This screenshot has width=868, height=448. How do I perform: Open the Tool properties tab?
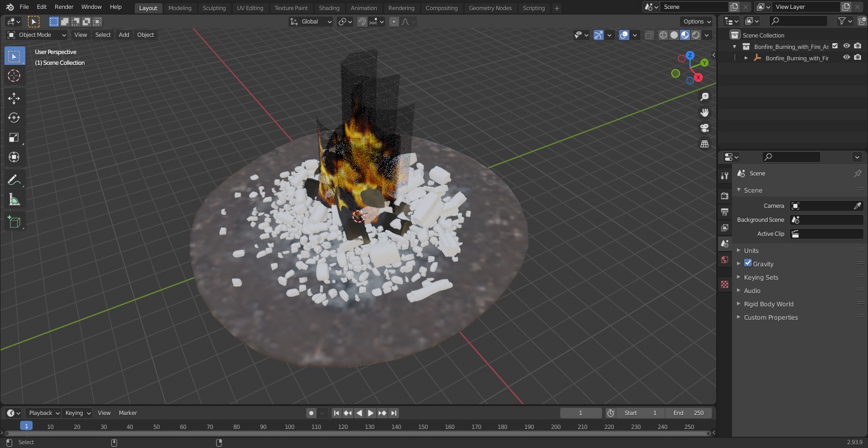pyautogui.click(x=724, y=175)
